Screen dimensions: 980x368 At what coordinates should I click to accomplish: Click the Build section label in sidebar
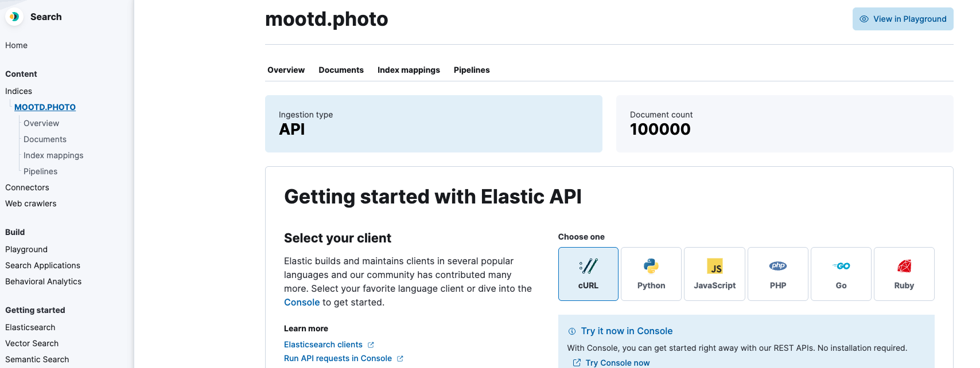coord(15,232)
